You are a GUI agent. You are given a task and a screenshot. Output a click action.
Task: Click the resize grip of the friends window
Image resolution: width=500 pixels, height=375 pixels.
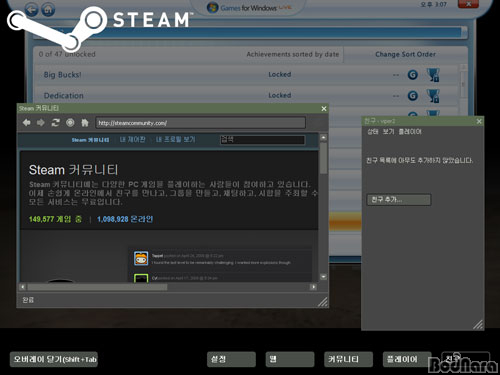478,325
